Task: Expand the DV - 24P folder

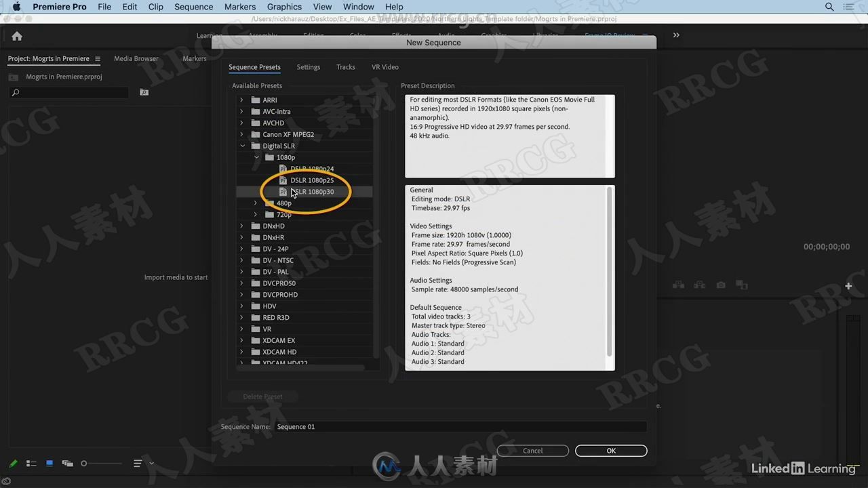Action: tap(241, 249)
